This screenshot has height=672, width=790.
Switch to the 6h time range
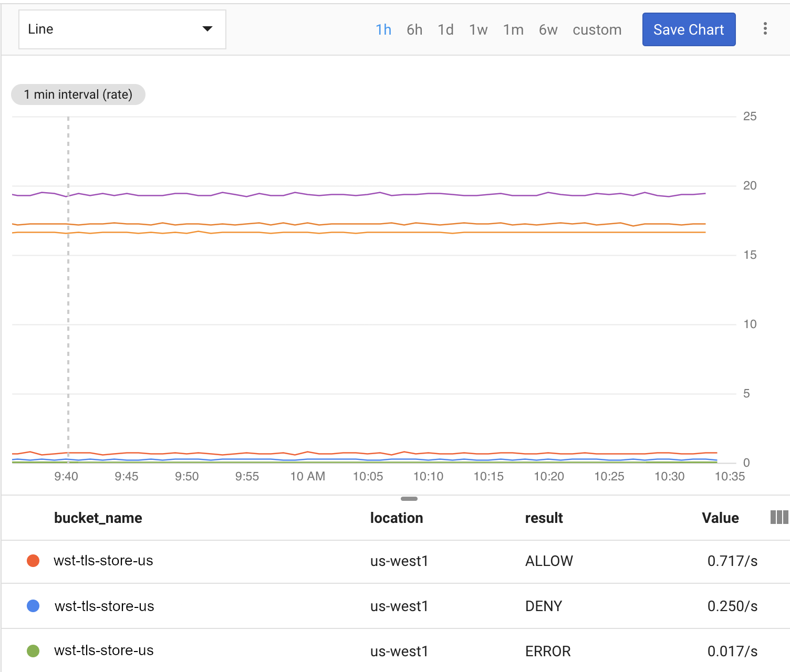click(x=414, y=29)
